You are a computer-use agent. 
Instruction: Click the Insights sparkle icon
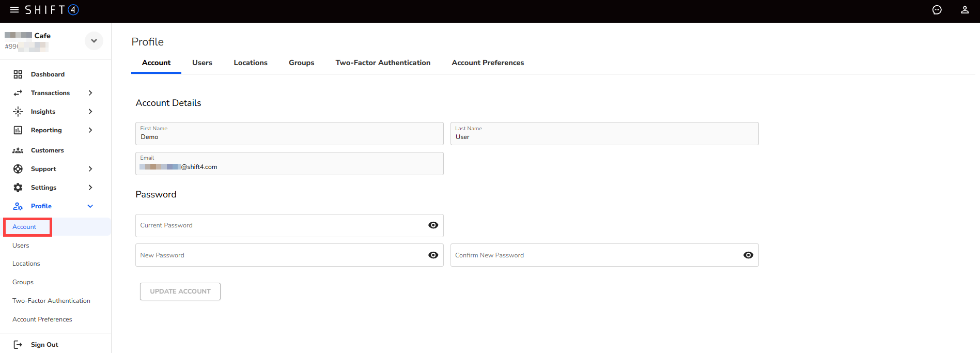(18, 112)
